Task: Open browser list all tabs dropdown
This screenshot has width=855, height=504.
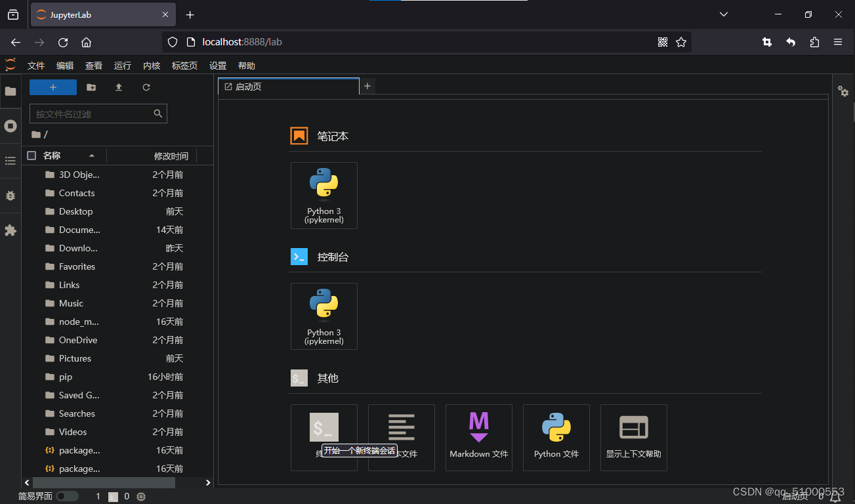Action: (724, 14)
